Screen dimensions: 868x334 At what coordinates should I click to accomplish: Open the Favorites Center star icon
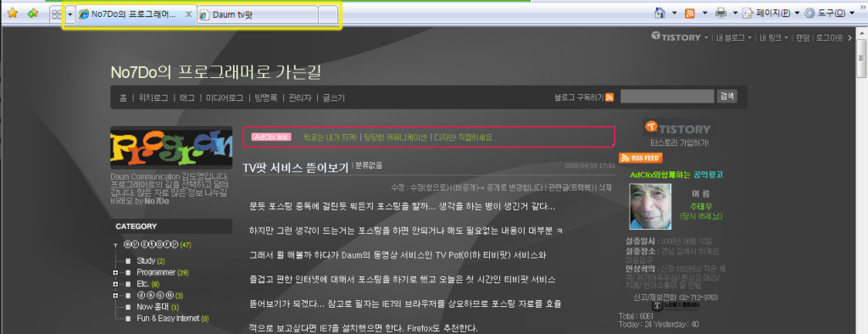coord(12,14)
